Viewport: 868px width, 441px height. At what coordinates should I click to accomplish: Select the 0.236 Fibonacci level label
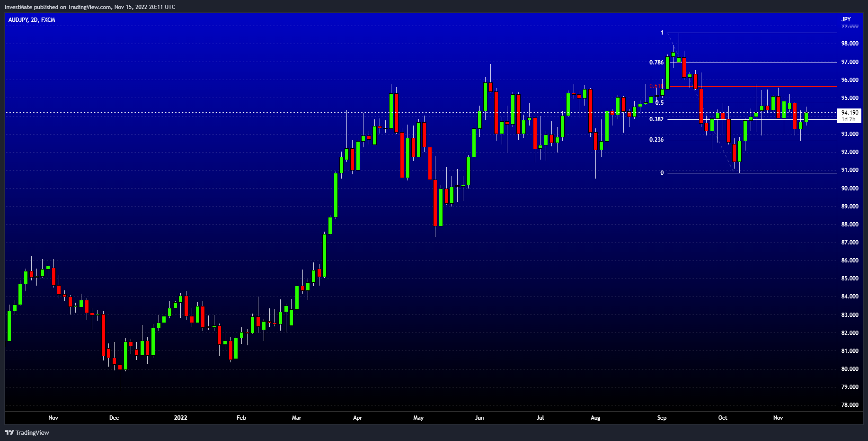tap(656, 140)
